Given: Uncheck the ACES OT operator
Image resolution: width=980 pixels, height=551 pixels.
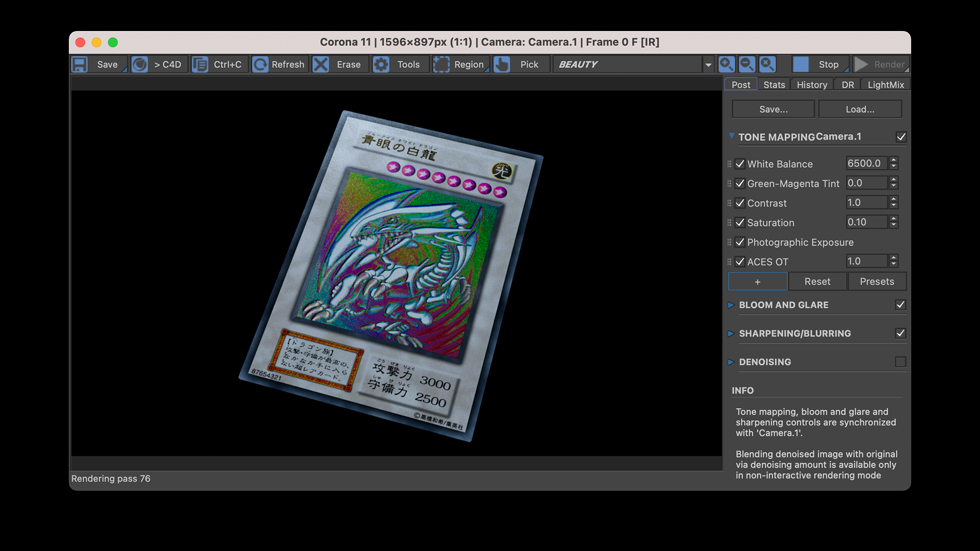Looking at the screenshot, I should point(740,262).
